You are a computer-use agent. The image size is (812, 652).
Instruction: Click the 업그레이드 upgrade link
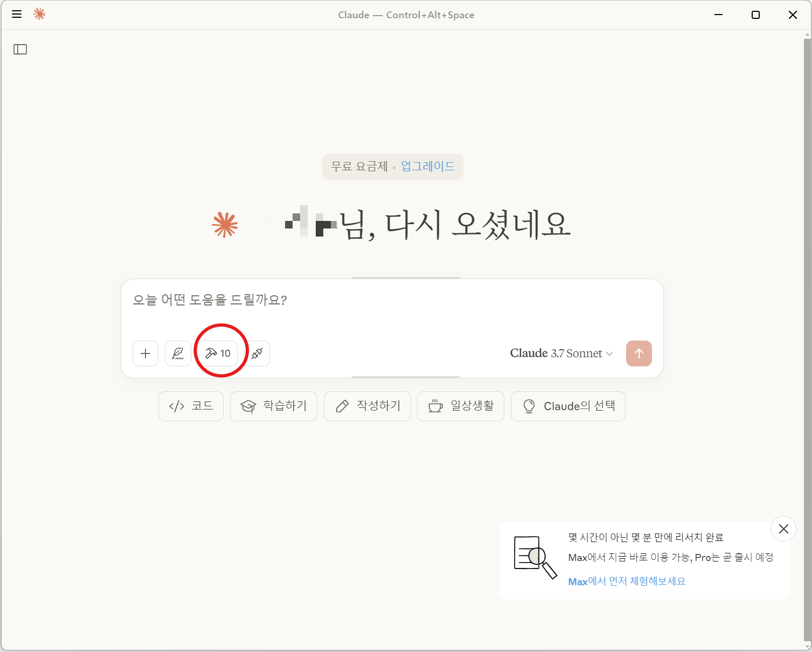click(428, 167)
